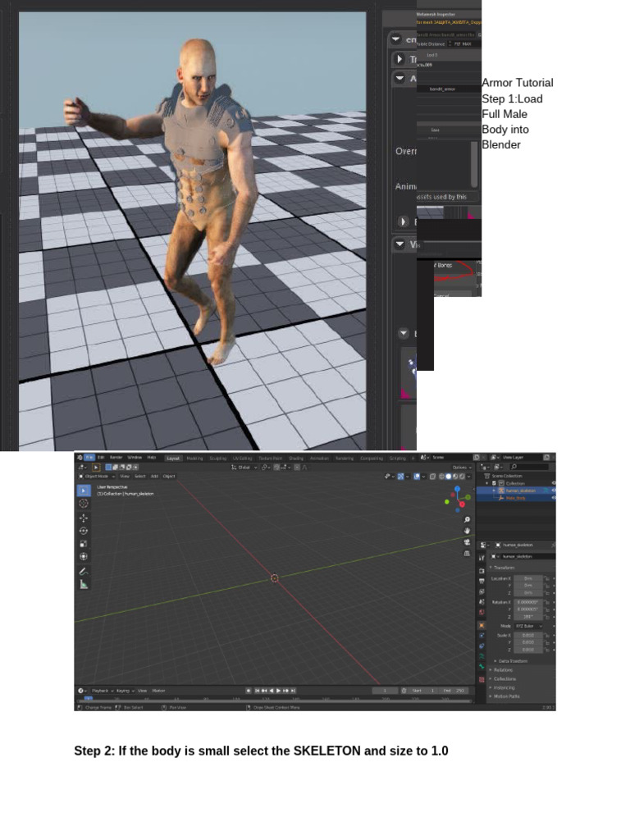Expand the Collections panel in properties

point(503,678)
